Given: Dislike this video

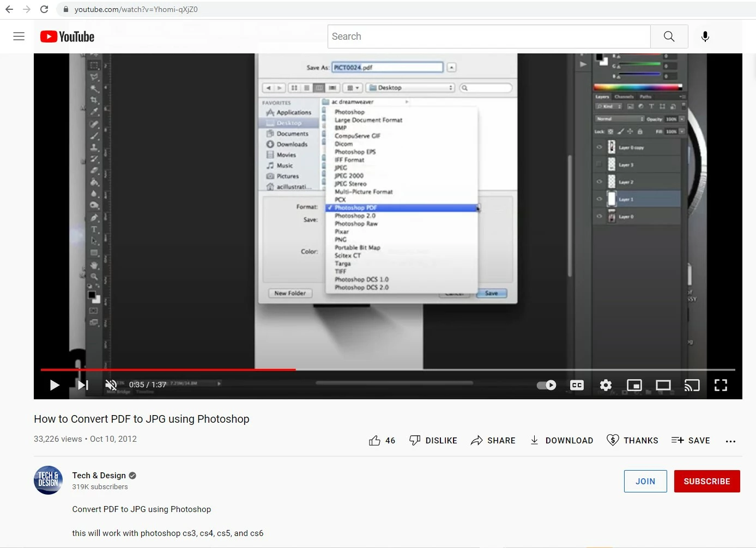Looking at the screenshot, I should click(x=433, y=440).
